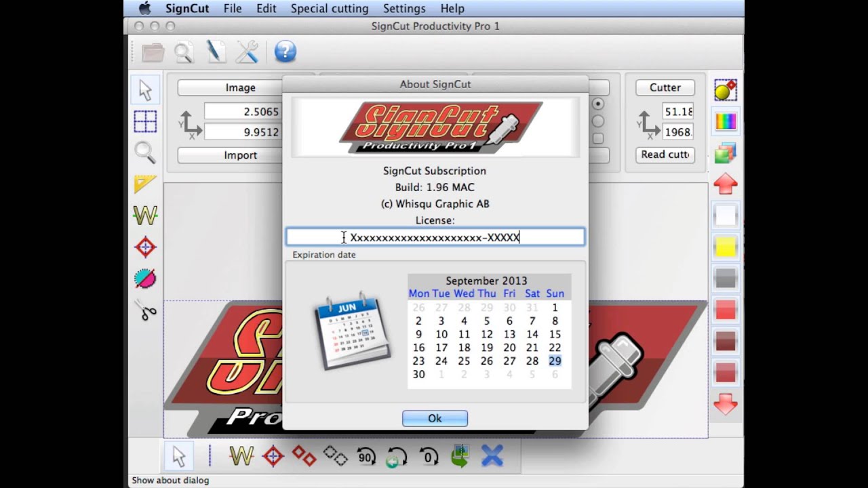
Task: Select the red swatch above the down arrow
Action: (x=726, y=372)
